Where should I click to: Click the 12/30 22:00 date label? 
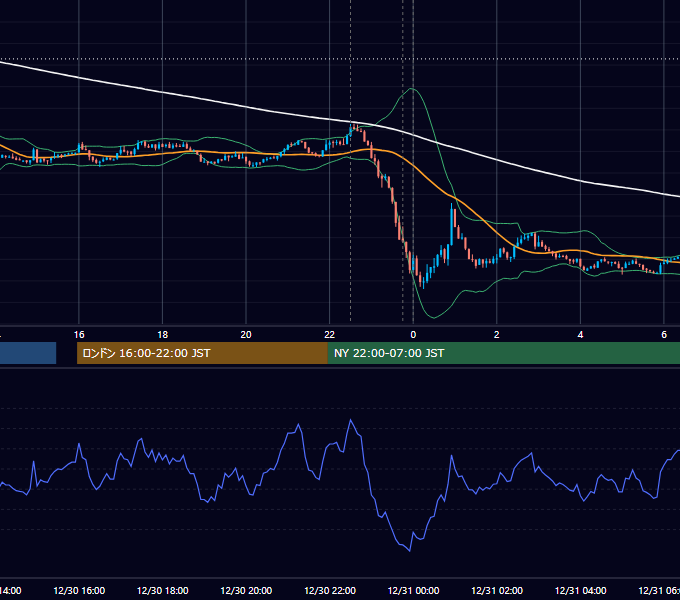click(x=330, y=590)
